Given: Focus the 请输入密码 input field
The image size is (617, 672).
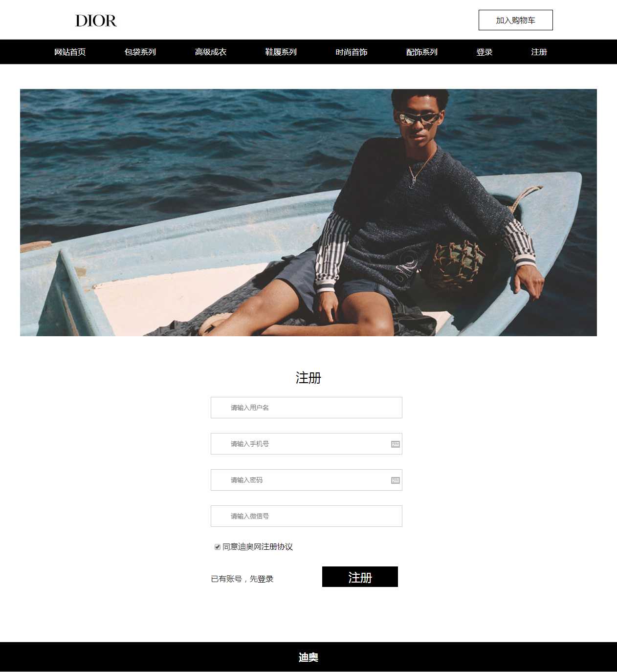Looking at the screenshot, I should pyautogui.click(x=307, y=480).
